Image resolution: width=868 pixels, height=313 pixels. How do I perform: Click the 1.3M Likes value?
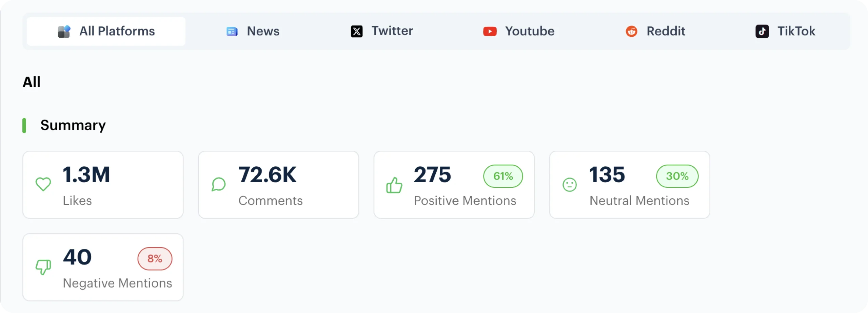point(86,175)
